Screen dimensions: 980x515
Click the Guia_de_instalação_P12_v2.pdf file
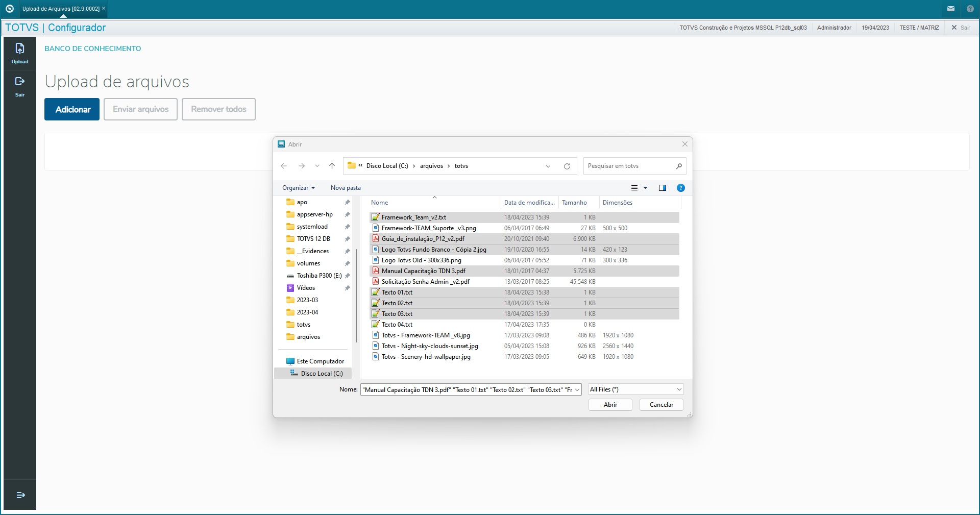524,239
